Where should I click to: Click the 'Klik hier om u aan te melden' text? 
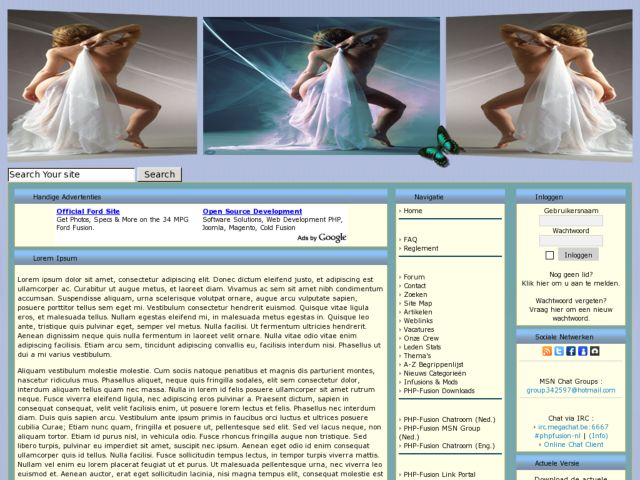click(x=571, y=283)
